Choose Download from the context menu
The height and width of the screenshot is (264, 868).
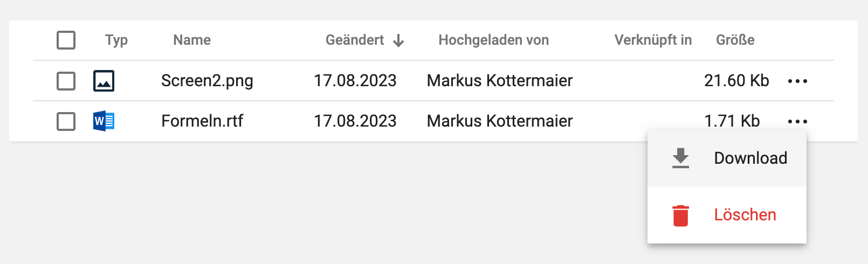pyautogui.click(x=727, y=158)
